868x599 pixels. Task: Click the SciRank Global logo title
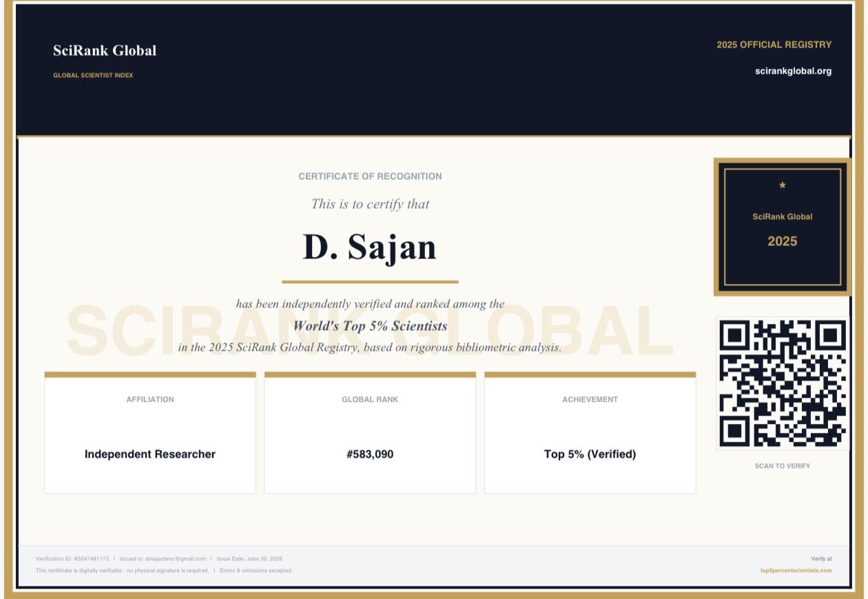pyautogui.click(x=105, y=50)
